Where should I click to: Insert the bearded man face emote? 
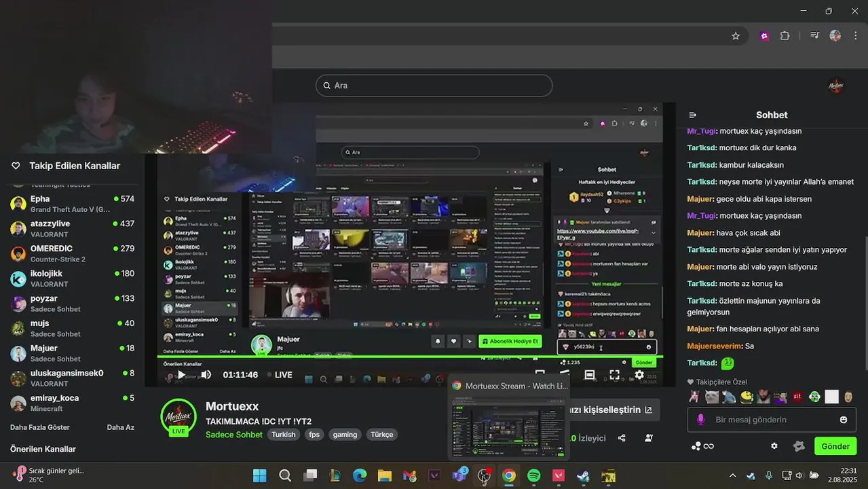point(763,397)
